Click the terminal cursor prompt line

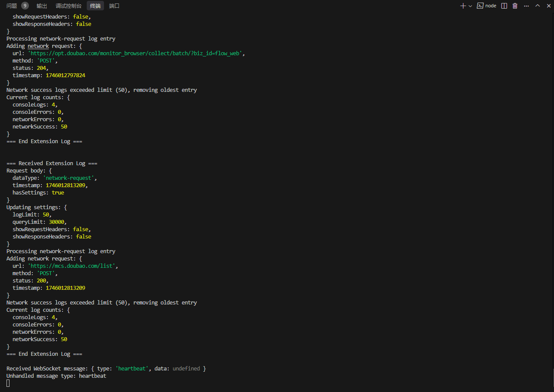pos(8,383)
